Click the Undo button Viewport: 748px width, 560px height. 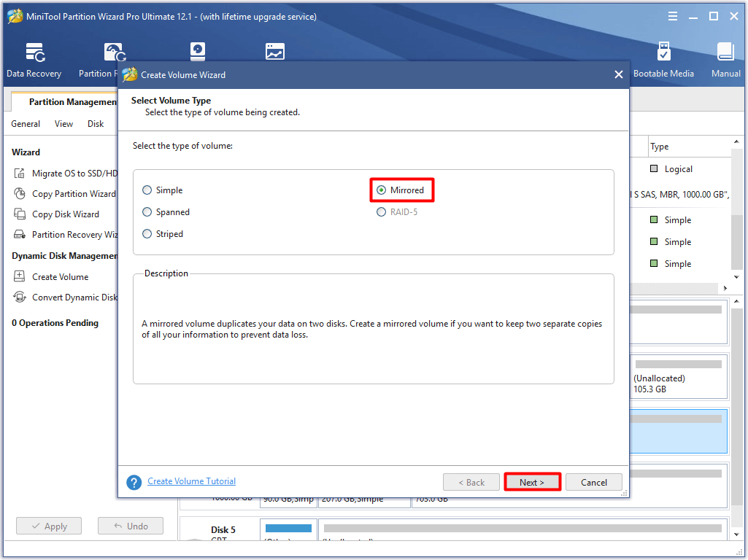pyautogui.click(x=130, y=526)
